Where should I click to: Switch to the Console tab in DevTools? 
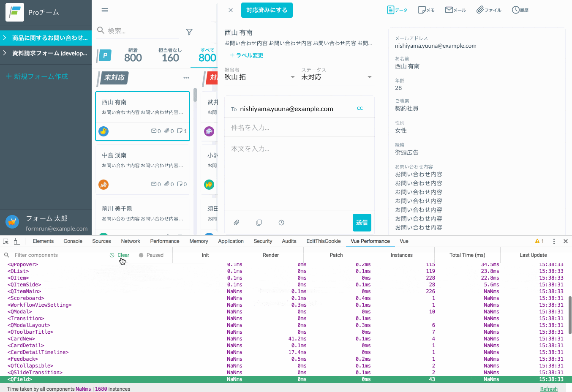pos(73,241)
